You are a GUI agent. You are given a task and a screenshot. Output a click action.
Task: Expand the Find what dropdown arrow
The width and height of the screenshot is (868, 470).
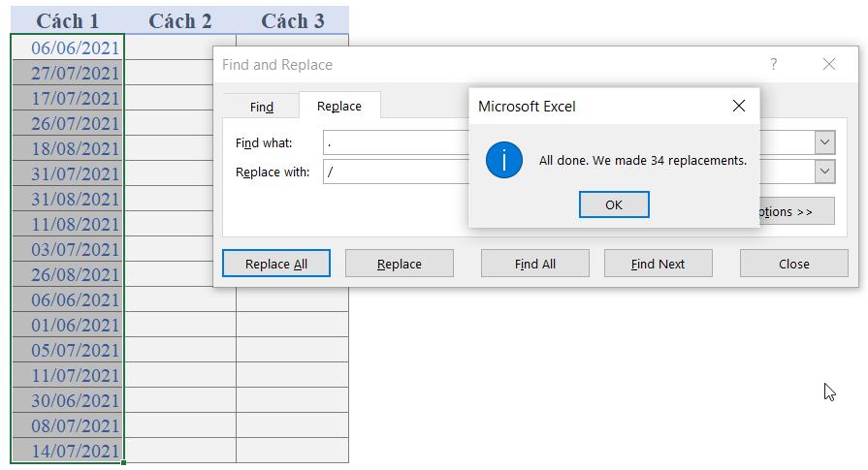click(x=824, y=142)
